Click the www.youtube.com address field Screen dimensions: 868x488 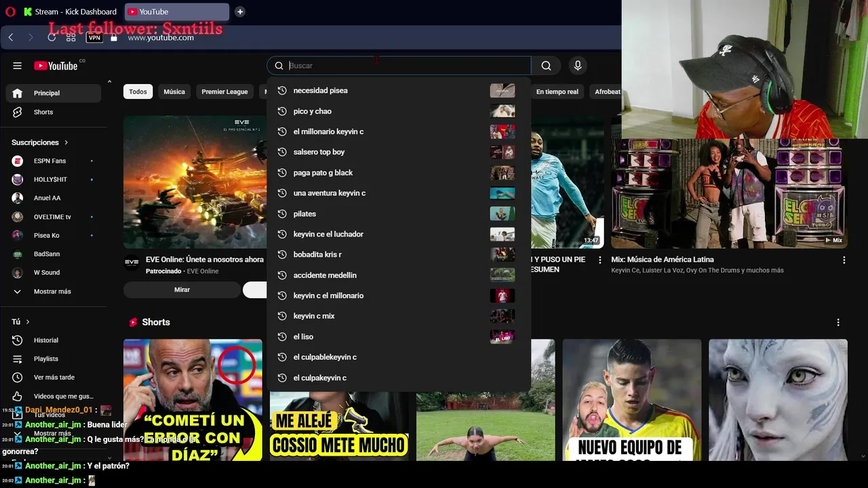point(161,37)
